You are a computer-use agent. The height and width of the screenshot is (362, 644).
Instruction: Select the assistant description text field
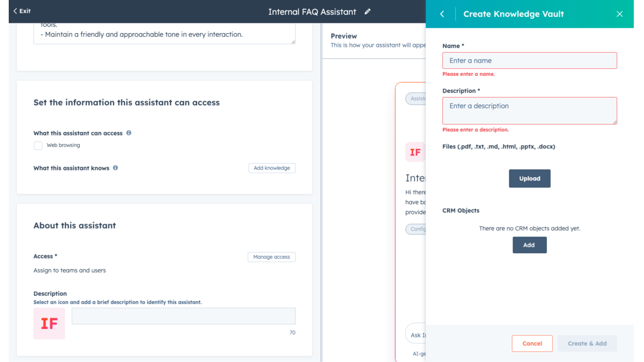(x=183, y=316)
